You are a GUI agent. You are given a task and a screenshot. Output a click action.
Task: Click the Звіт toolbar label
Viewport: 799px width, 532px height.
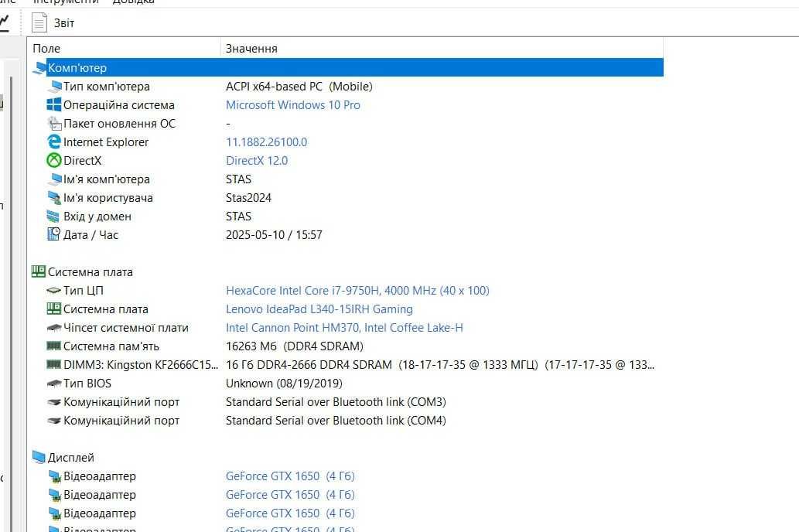click(64, 23)
